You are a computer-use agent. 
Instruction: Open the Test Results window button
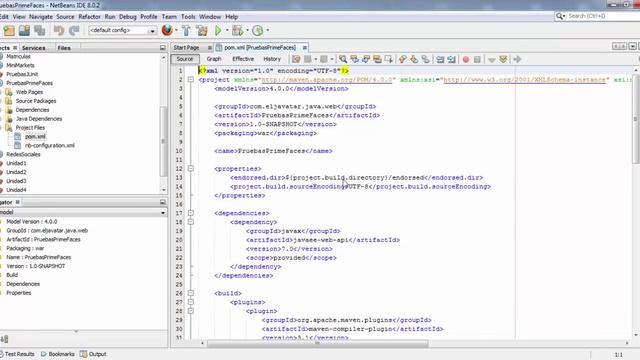coord(19,354)
